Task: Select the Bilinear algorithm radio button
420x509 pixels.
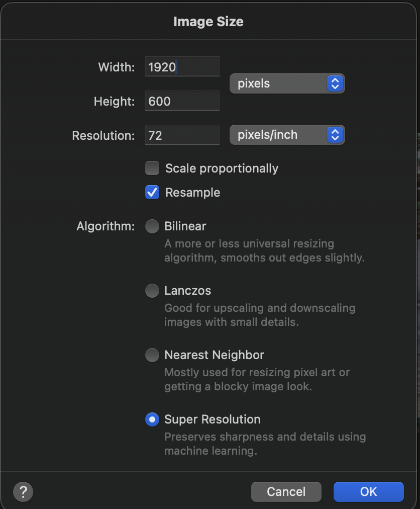Action: [152, 226]
